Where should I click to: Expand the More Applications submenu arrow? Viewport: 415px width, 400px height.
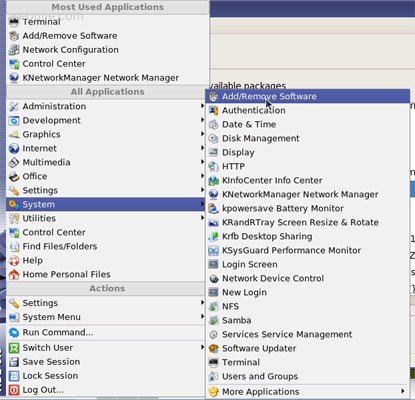[x=403, y=391]
